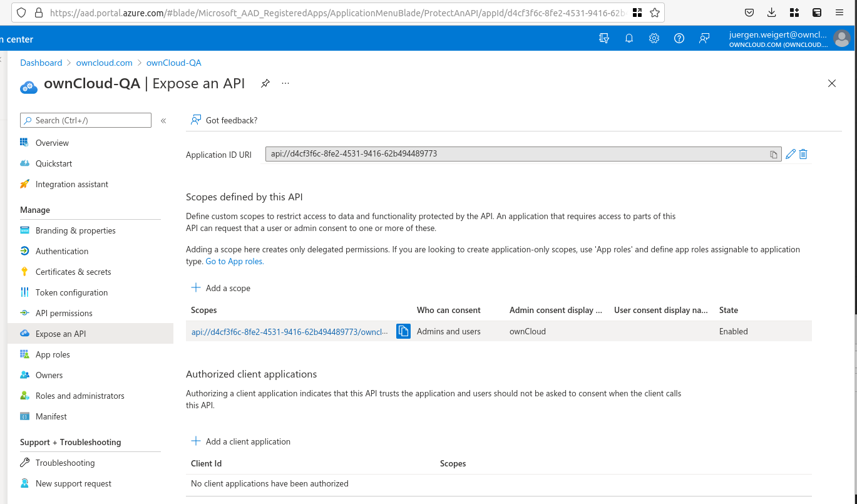The height and width of the screenshot is (504, 857).
Task: Open the notifications bell
Action: point(629,38)
